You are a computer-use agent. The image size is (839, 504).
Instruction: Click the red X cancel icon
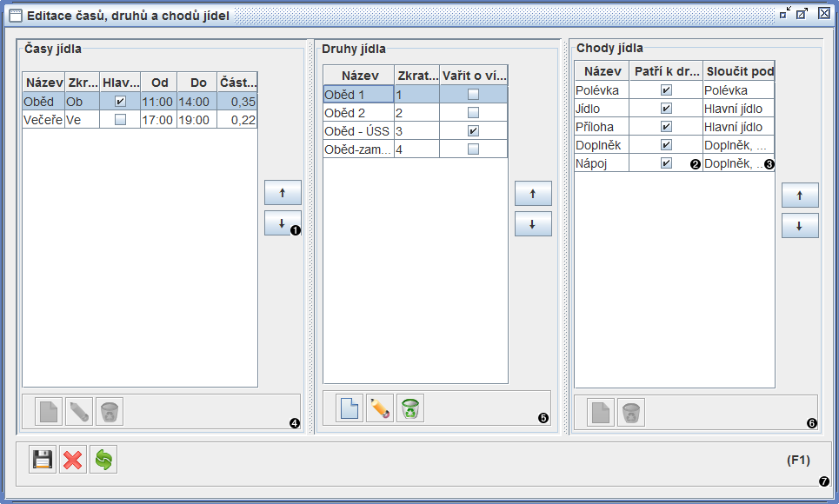[x=73, y=460]
